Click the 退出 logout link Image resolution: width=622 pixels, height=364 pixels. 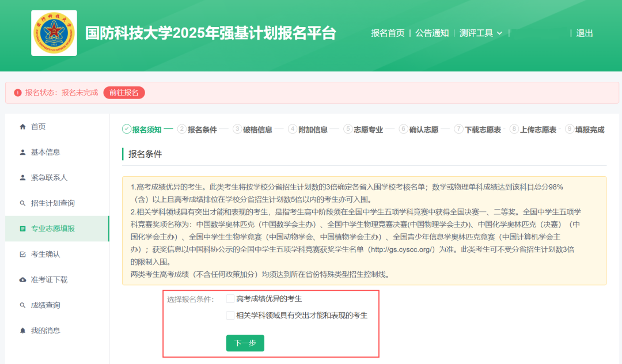[585, 33]
